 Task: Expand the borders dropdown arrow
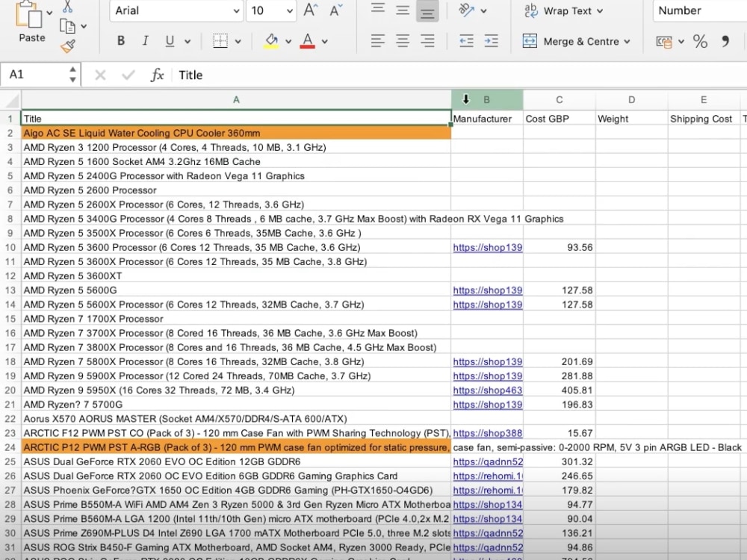point(238,41)
